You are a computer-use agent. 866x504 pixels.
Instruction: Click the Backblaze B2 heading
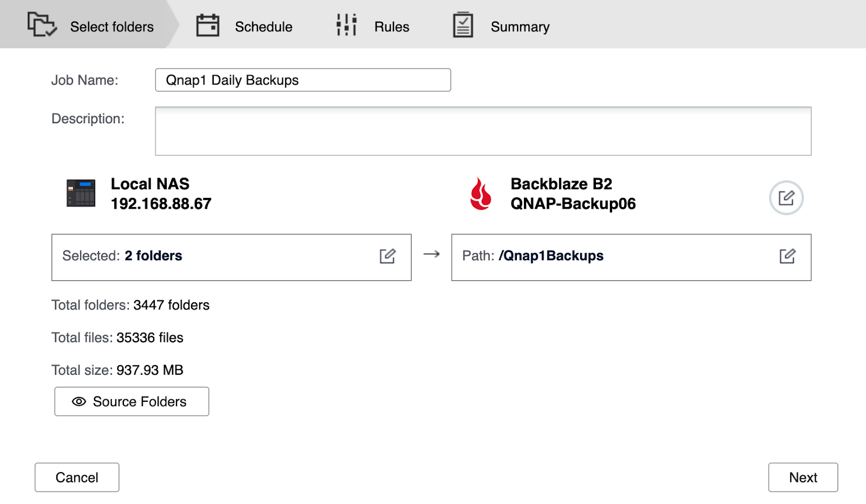click(561, 184)
